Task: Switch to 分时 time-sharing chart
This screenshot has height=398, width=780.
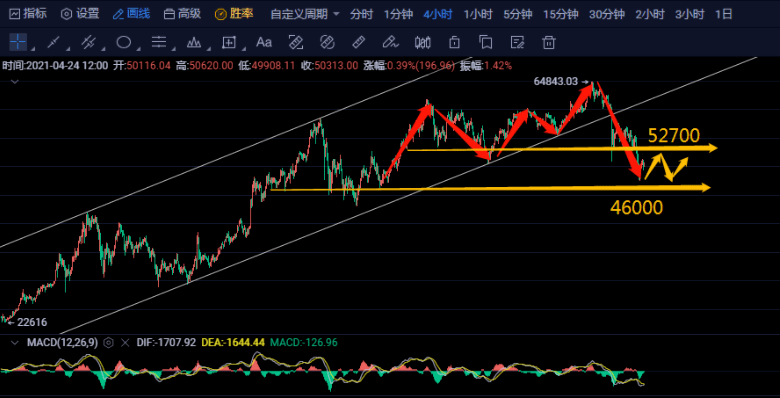Action: tap(362, 14)
